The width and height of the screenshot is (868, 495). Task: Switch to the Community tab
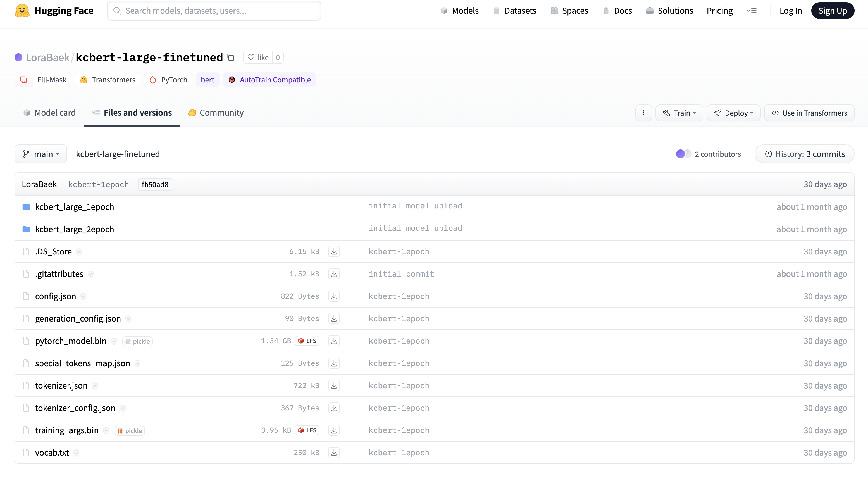[x=216, y=113]
